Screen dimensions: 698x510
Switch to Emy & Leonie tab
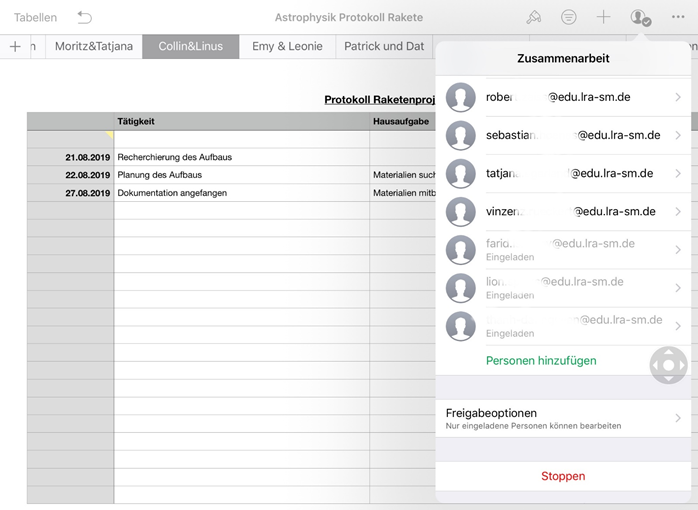pos(287,46)
